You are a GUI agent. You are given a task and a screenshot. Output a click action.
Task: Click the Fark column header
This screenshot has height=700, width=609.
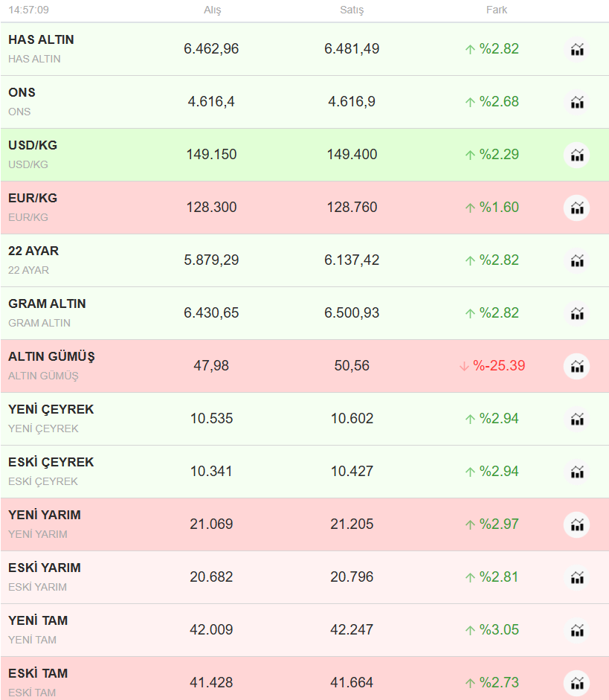pos(497,10)
